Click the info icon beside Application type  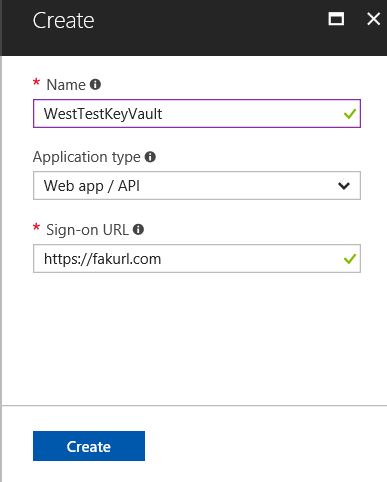pos(150,157)
